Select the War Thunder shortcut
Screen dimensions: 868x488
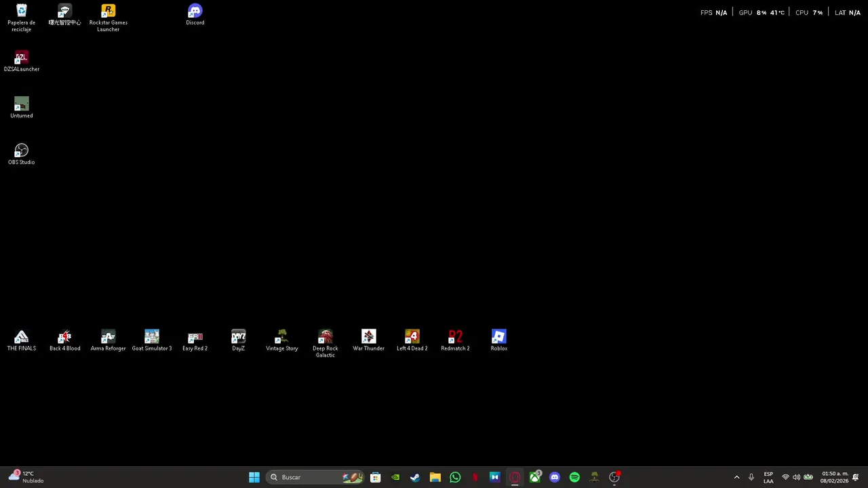[368, 341]
